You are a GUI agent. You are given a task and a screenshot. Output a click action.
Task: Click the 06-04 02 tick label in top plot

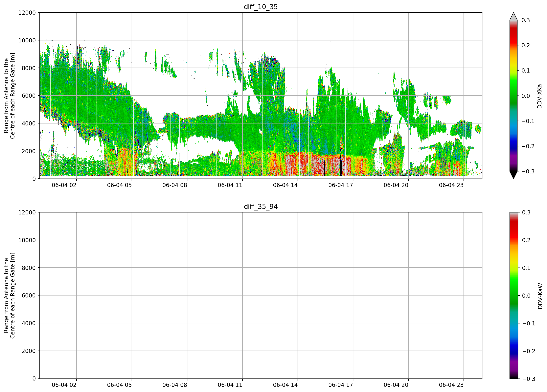pos(64,185)
